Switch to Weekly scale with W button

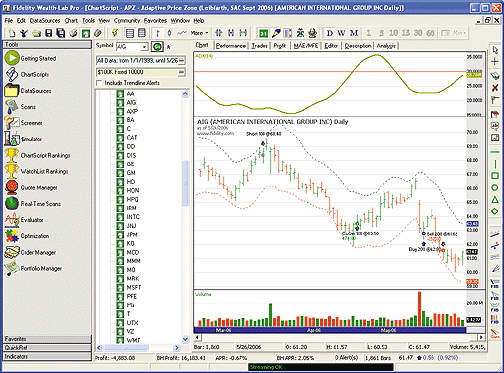(x=341, y=33)
